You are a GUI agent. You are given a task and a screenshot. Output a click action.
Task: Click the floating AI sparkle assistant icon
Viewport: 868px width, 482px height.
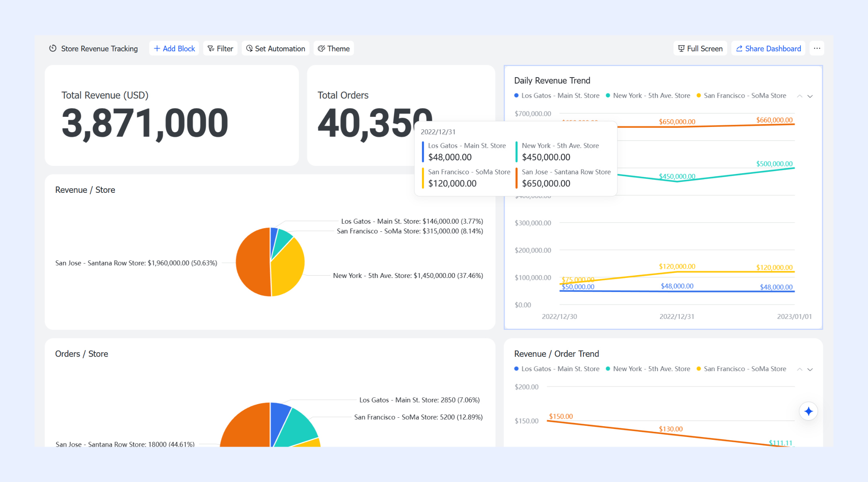click(809, 411)
